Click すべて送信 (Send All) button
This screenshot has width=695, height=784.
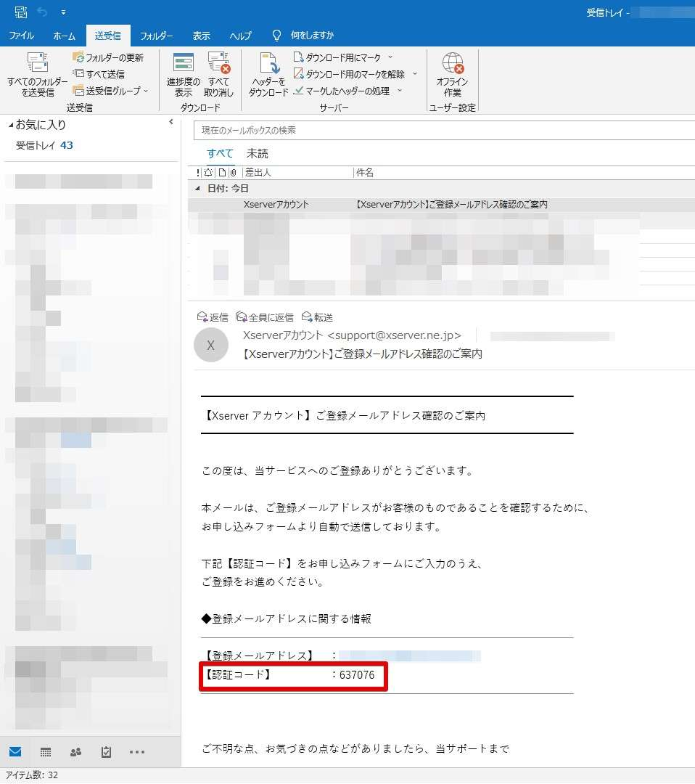pyautogui.click(x=99, y=74)
